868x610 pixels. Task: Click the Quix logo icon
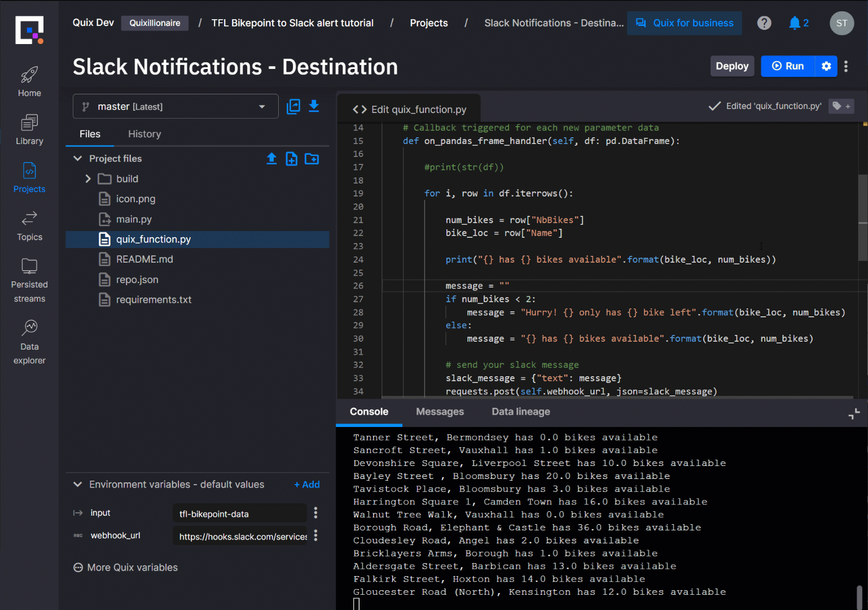coord(29,30)
